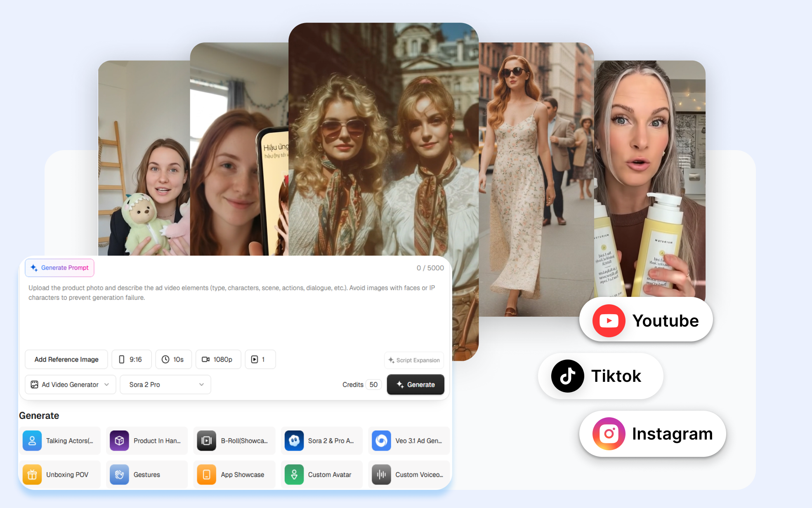Click the Generate button sparkle icon
812x508 pixels.
click(x=400, y=385)
